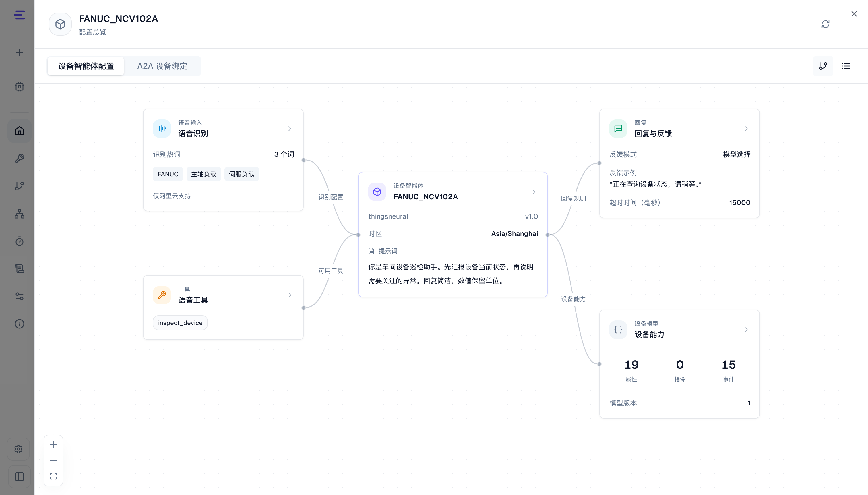Close the configuration overview panel
The width and height of the screenshot is (868, 495).
coord(854,14)
